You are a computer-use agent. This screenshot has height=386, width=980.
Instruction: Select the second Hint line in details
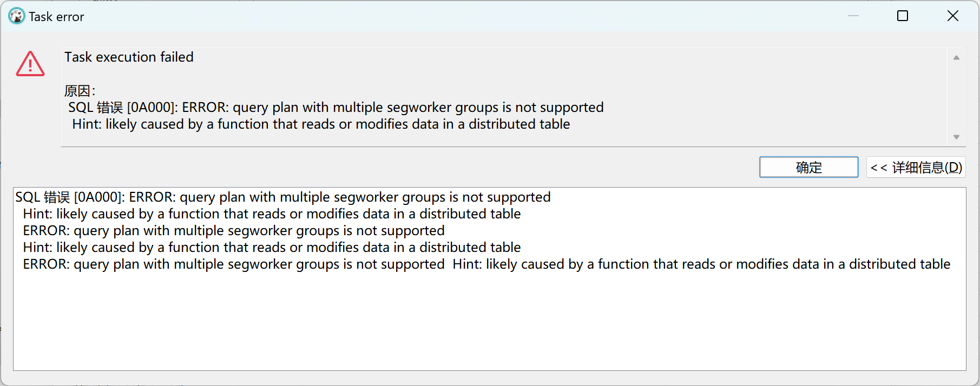(x=272, y=247)
